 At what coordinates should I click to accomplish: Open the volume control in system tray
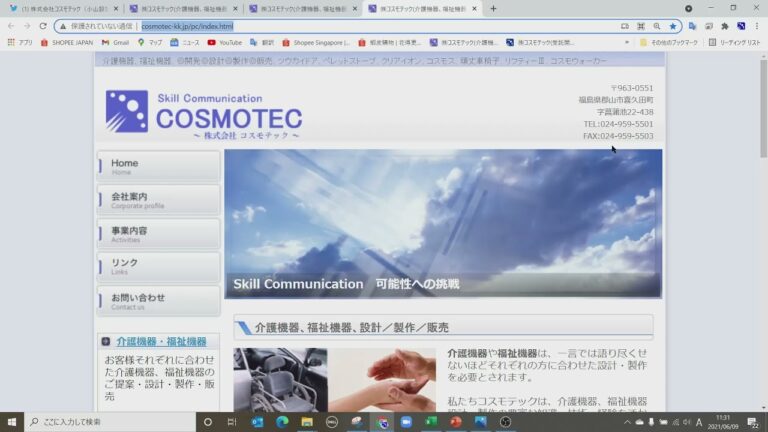click(687, 422)
